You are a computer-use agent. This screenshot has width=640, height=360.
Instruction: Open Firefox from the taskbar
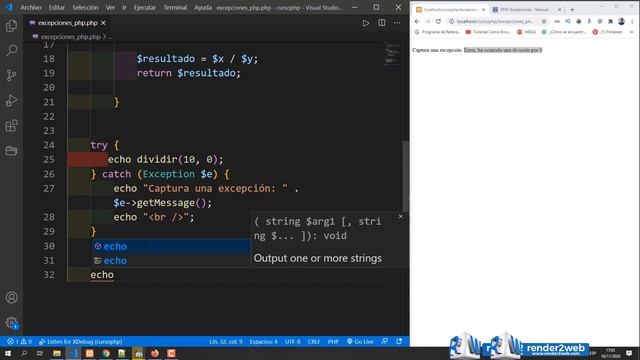[x=155, y=353]
